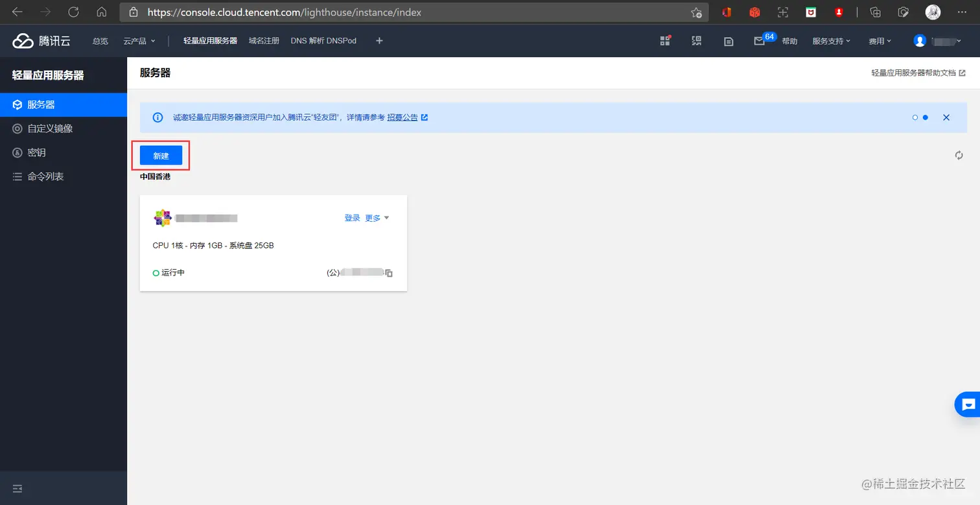
Task: Open the apps grid icon in header
Action: coord(665,41)
